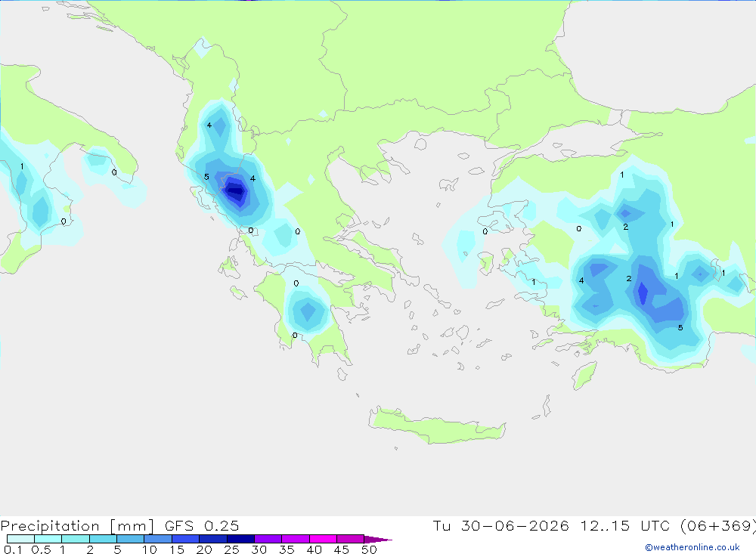Choose the 20–25 mm legend color swatch
Image resolution: width=756 pixels, height=554 pixels.
tap(212, 539)
